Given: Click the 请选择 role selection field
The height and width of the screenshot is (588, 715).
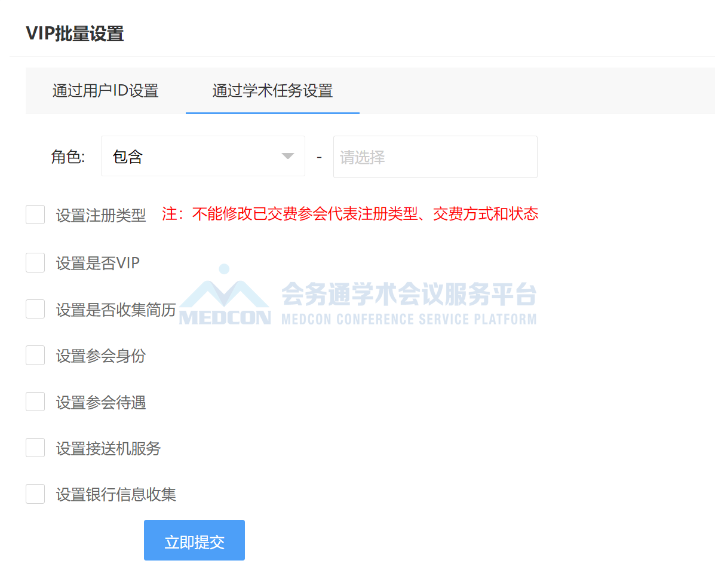Looking at the screenshot, I should point(435,157).
